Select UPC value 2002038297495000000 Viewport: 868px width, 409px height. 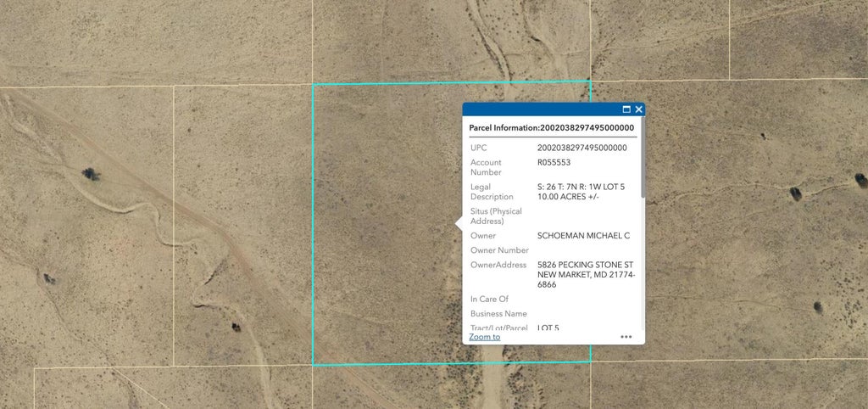coord(581,148)
